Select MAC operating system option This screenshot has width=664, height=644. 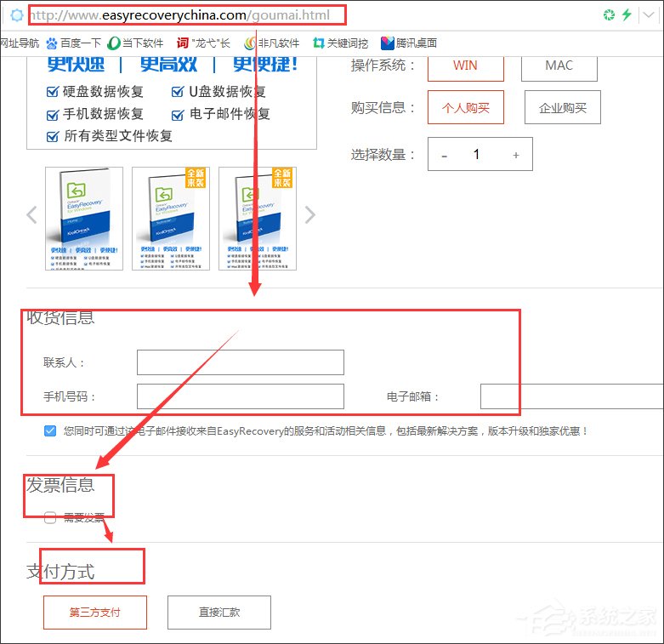tap(559, 68)
